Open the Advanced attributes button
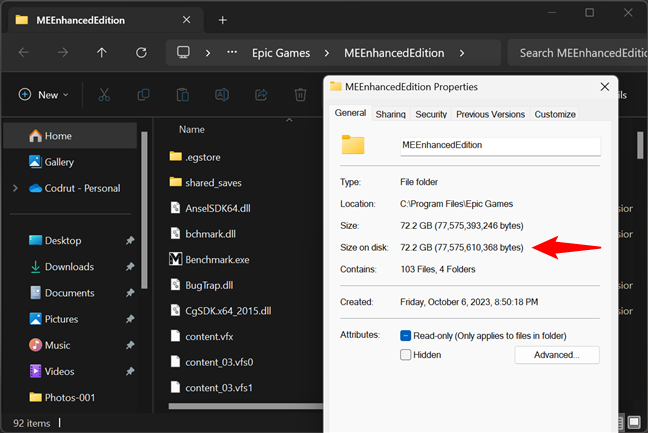 556,355
